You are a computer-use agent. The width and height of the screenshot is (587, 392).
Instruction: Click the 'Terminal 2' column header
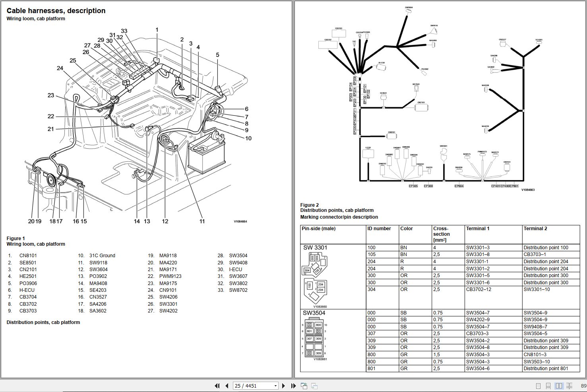tap(535, 229)
